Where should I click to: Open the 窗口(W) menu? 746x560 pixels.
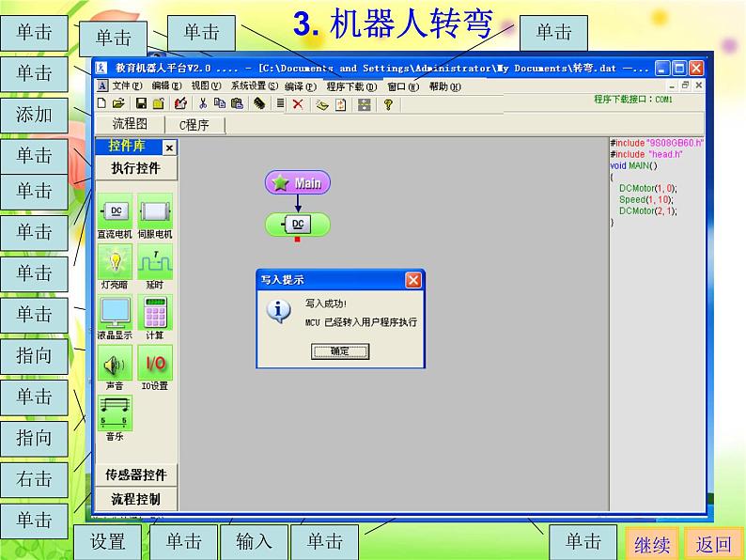pyautogui.click(x=403, y=86)
